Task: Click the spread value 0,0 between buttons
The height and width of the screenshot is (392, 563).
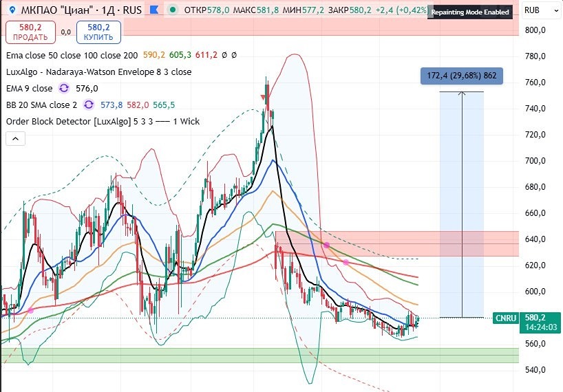Action: point(65,32)
